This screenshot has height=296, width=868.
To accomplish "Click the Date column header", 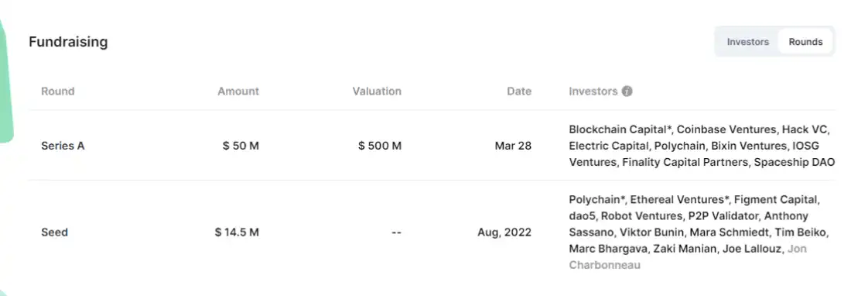I will (519, 91).
